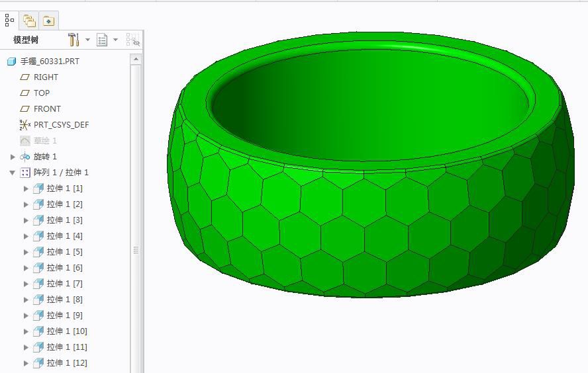The height and width of the screenshot is (373, 588).
Task: Select the 拉伸 1 [1] extrude icon
Action: 38,188
